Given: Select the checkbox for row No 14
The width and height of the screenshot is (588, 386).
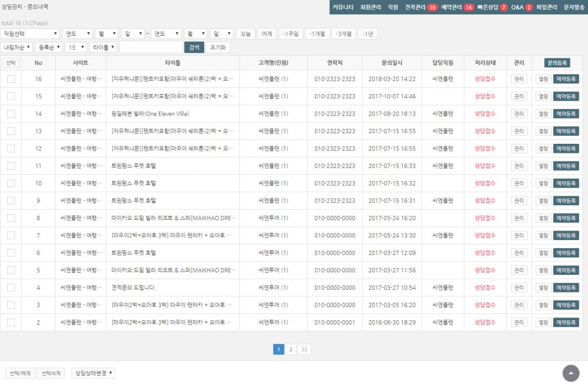Looking at the screenshot, I should [11, 114].
